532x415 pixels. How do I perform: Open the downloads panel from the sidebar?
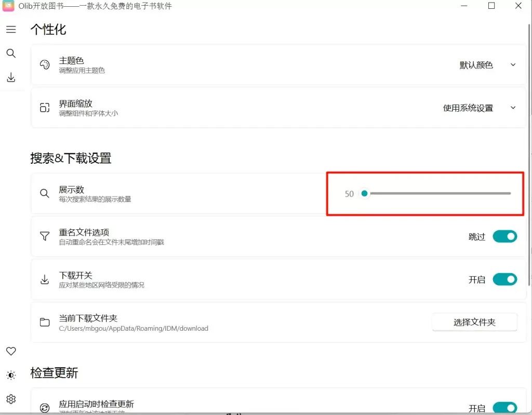[x=11, y=77]
